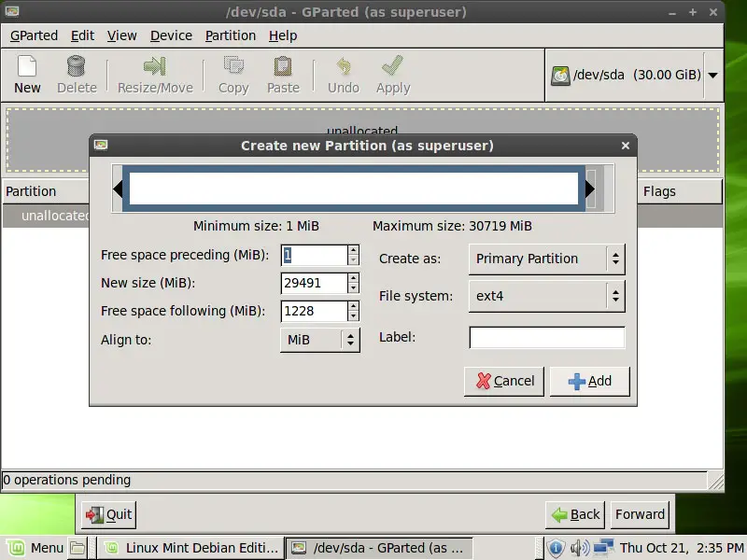Click the New size input field
The height and width of the screenshot is (560, 747).
(315, 284)
